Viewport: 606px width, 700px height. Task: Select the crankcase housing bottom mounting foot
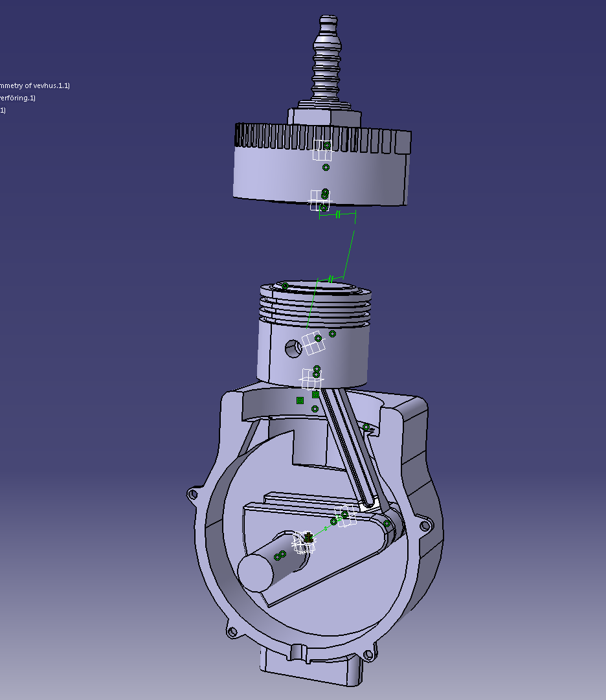tap(311, 668)
